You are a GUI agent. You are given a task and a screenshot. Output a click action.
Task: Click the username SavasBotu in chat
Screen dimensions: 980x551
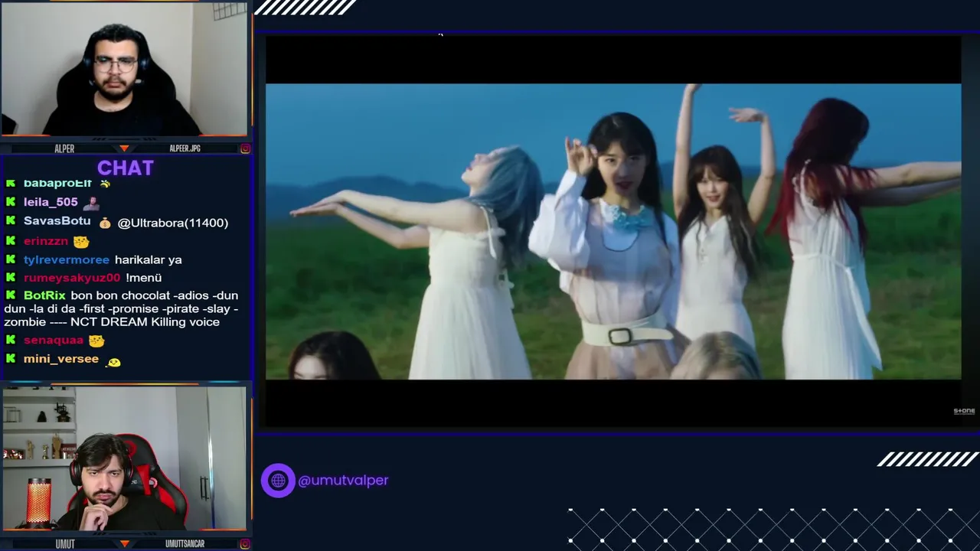(57, 221)
